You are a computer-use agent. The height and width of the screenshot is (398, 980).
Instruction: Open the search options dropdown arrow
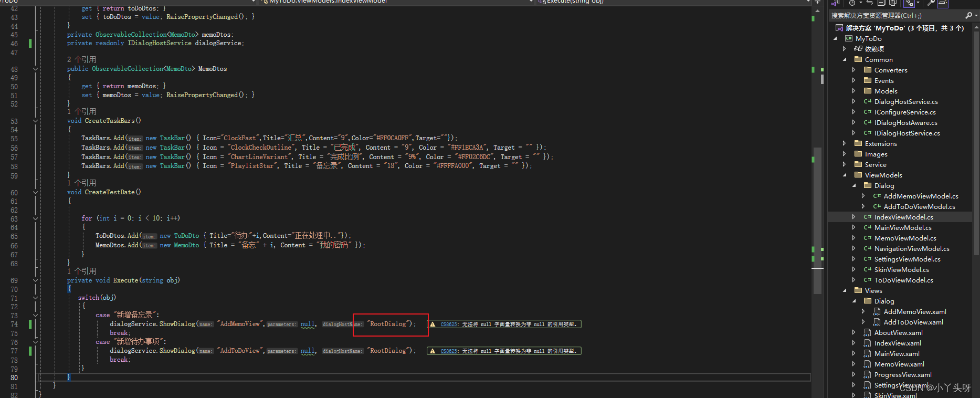coord(976,16)
